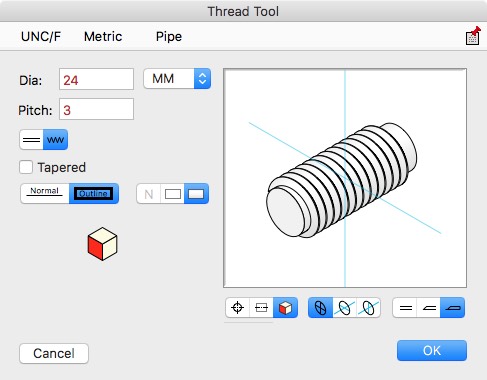Open the MM units dropdown

[177, 79]
